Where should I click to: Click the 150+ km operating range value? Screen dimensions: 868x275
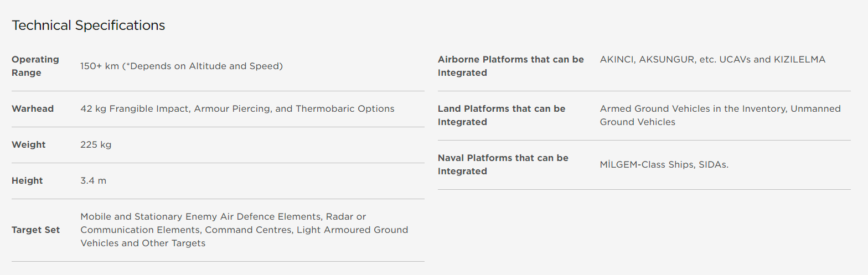[x=182, y=66]
